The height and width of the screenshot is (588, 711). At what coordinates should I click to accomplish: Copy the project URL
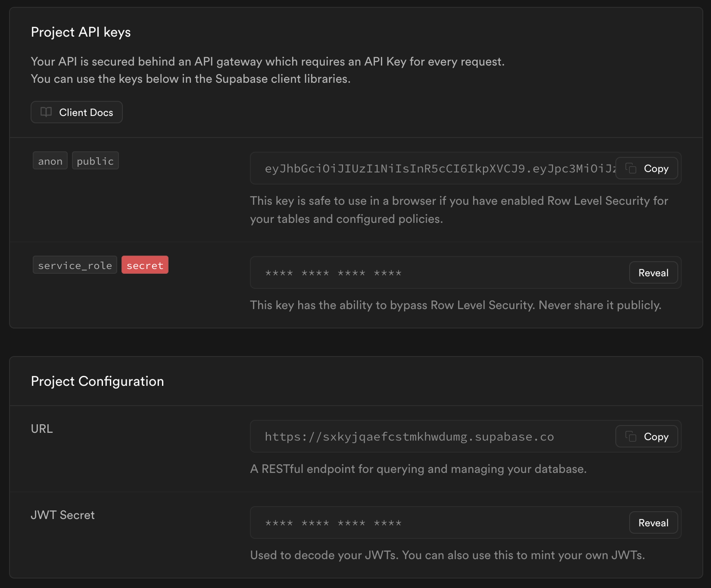(647, 436)
